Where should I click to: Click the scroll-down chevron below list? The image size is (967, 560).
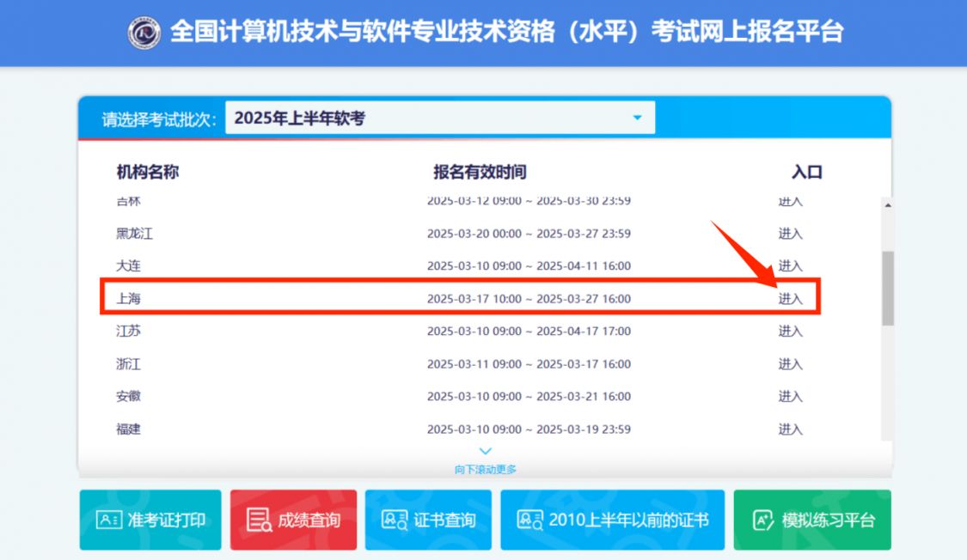coord(486,451)
